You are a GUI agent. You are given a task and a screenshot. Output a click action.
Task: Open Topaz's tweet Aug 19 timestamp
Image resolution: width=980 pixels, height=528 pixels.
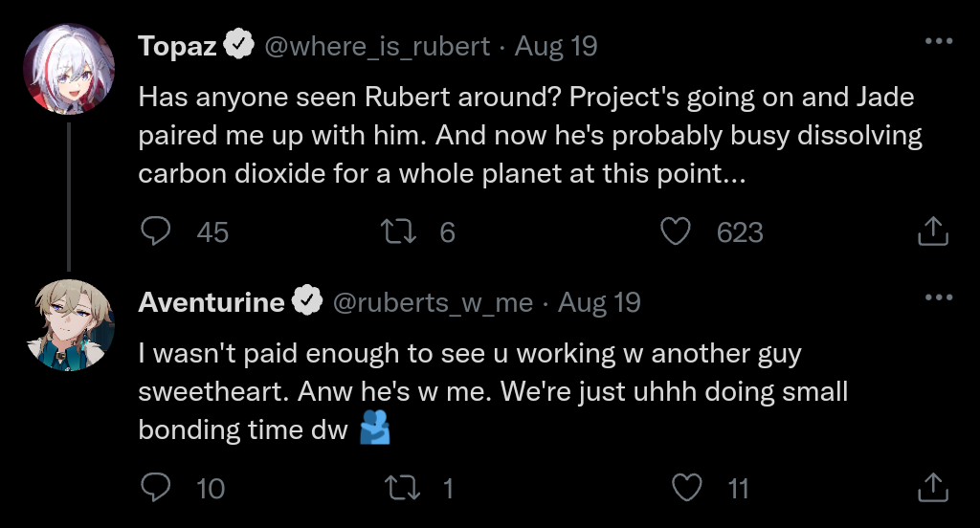(x=556, y=46)
